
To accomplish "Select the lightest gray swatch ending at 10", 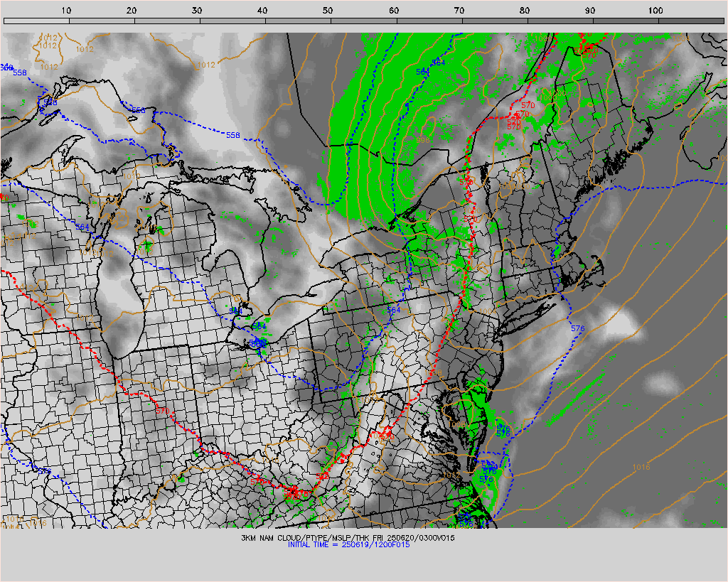I will click(36, 21).
